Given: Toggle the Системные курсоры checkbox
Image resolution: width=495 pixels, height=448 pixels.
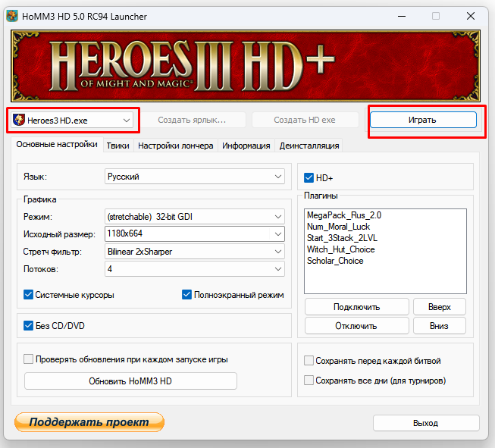Looking at the screenshot, I should 29,295.
